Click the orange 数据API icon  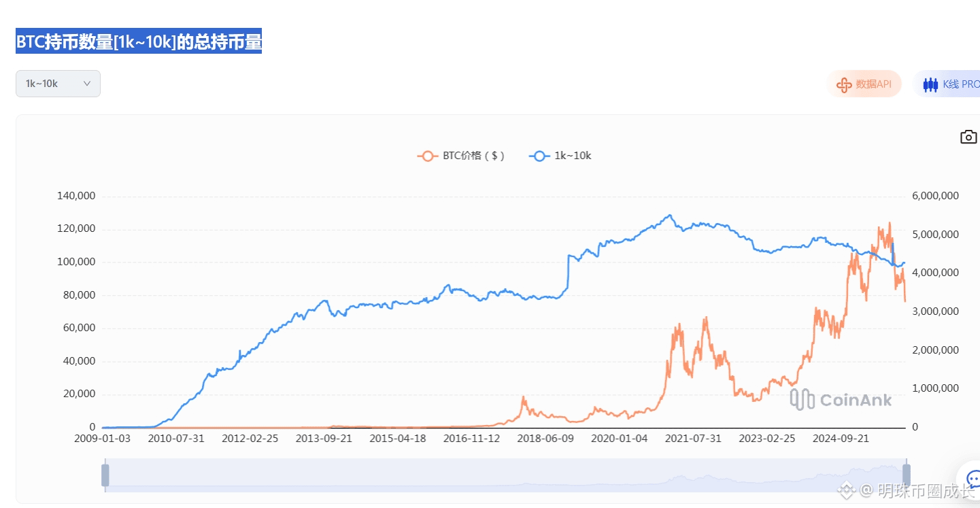click(x=844, y=84)
